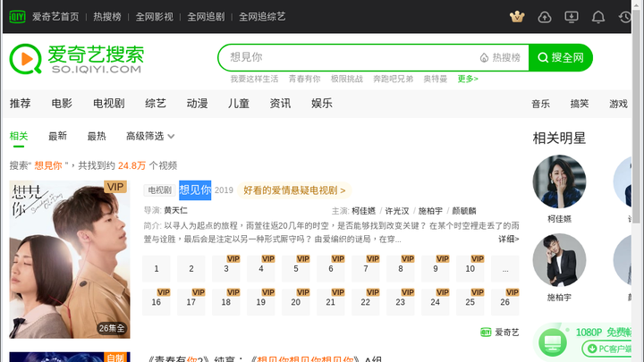The height and width of the screenshot is (362, 644).
Task: Select the 推荐 category tab
Action: [20, 104]
